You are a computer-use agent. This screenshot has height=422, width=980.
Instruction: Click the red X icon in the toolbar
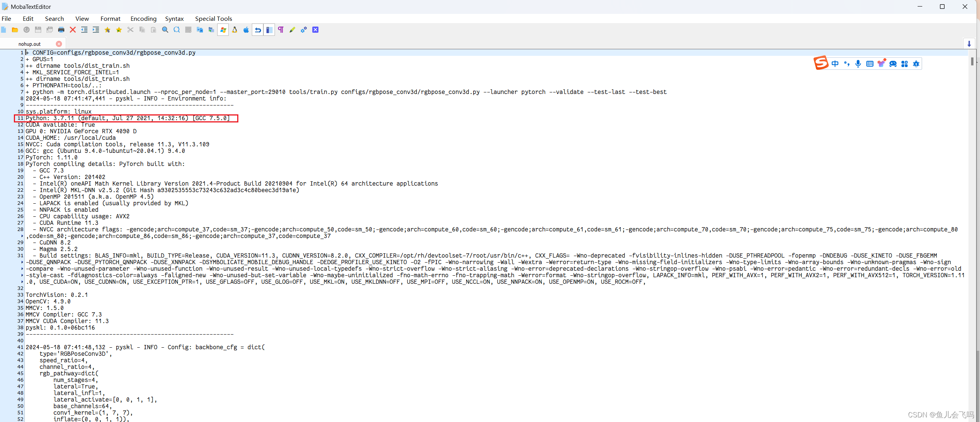point(73,30)
